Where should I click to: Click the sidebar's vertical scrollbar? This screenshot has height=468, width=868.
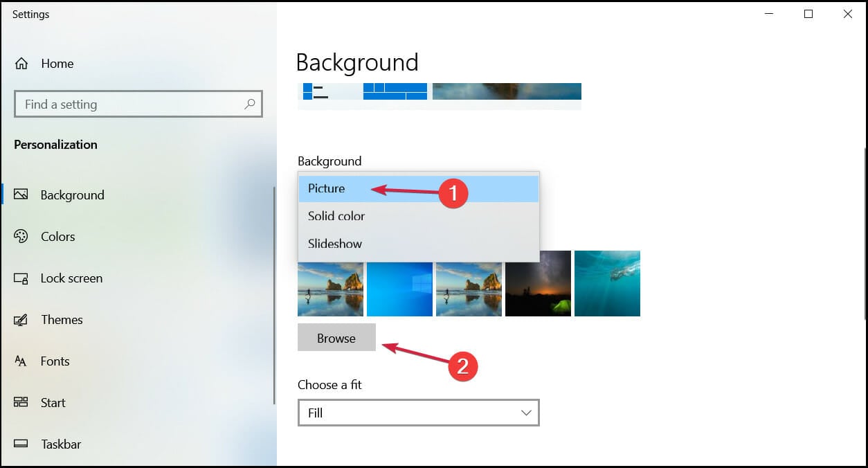(274, 294)
